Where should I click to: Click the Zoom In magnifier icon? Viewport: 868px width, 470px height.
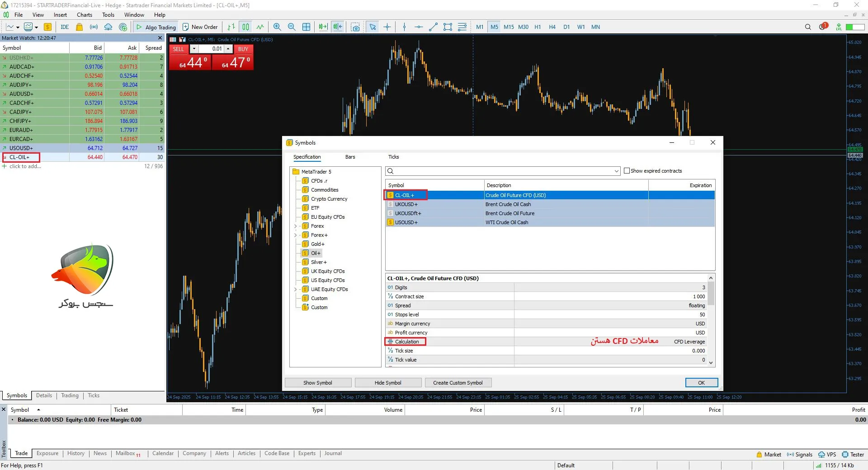click(x=277, y=27)
